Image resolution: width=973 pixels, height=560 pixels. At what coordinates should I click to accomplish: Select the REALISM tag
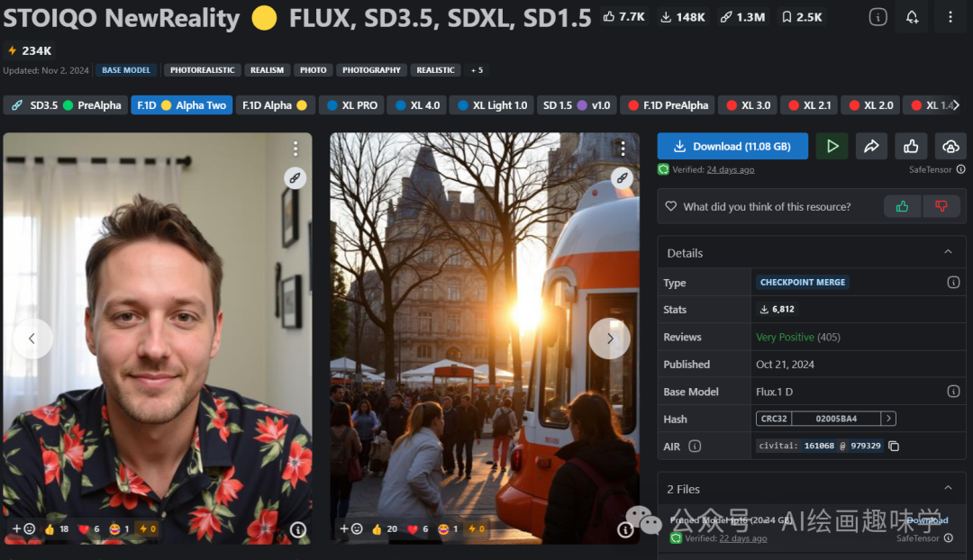point(267,70)
